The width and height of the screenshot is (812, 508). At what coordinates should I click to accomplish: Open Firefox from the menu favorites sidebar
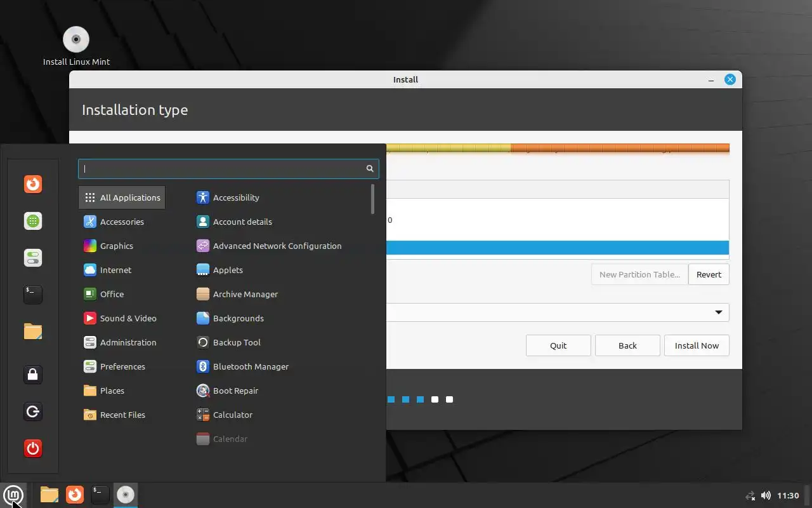point(33,184)
